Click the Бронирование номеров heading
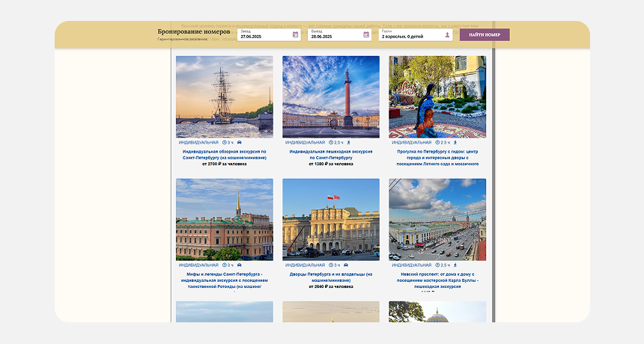The width and height of the screenshot is (644, 344). (x=194, y=31)
